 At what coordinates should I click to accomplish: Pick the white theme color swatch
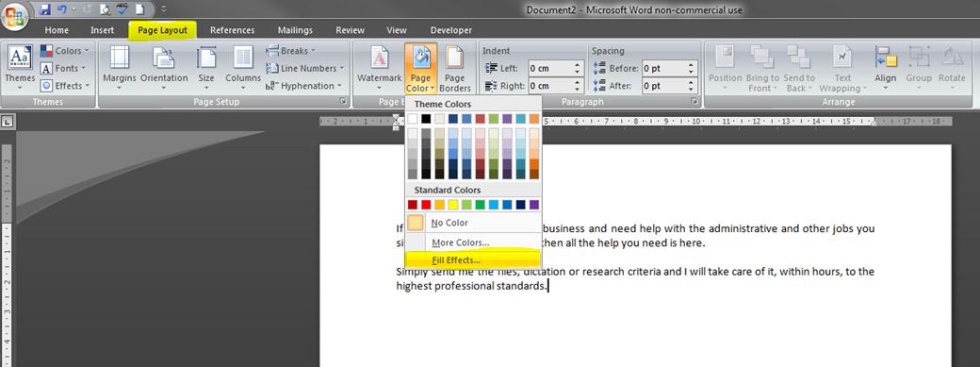413,118
